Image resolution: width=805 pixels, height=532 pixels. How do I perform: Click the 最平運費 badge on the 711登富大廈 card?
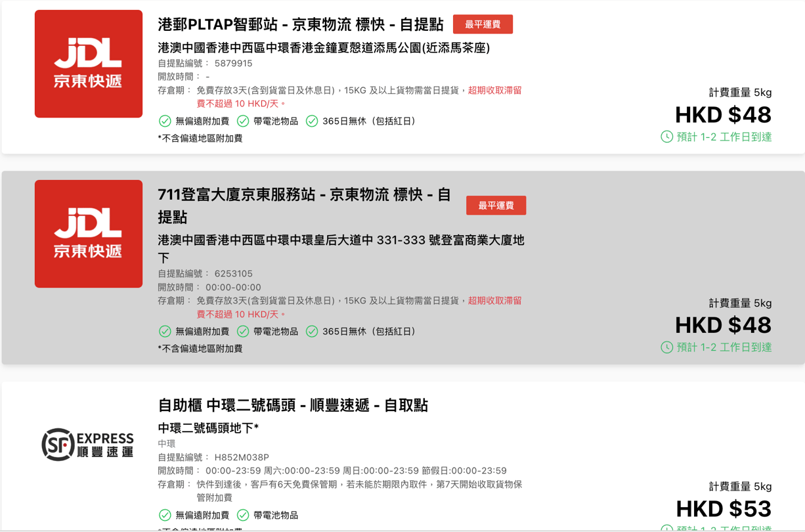pos(496,205)
